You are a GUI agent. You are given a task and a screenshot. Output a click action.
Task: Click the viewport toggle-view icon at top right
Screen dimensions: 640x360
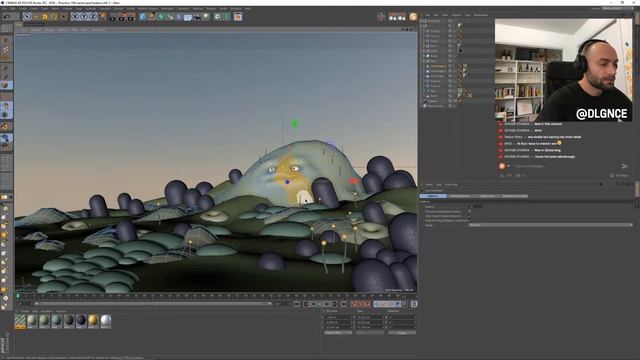[415, 29]
